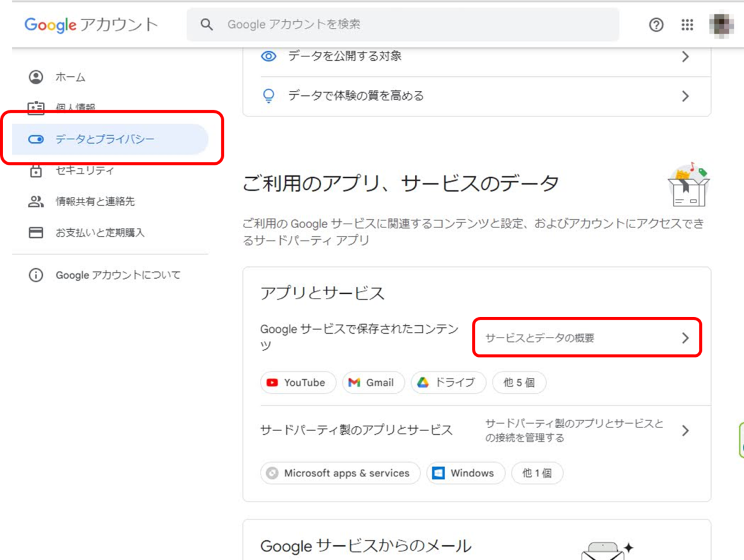This screenshot has width=744, height=560.
Task: Click the お支払いと定期購入 card icon
Action: coord(36,233)
